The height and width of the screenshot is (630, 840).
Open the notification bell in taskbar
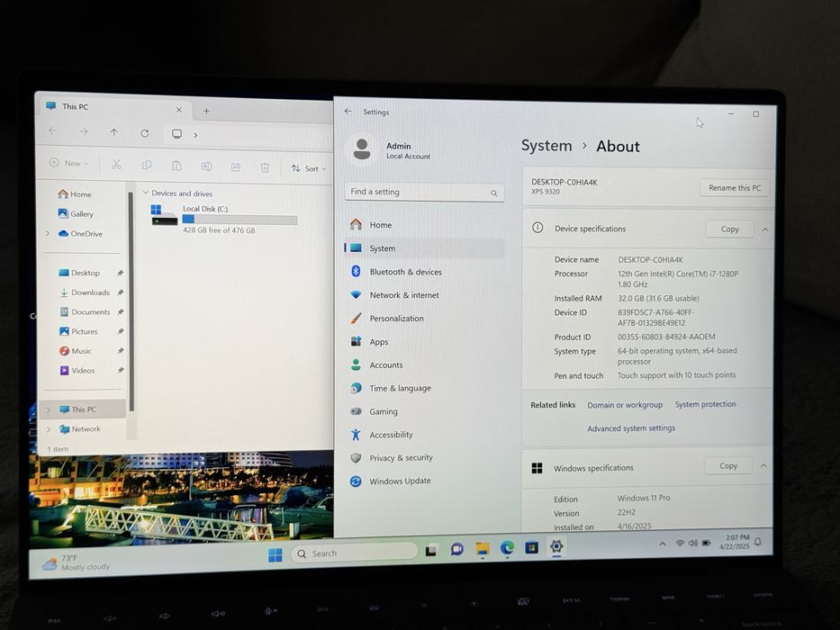[x=758, y=542]
